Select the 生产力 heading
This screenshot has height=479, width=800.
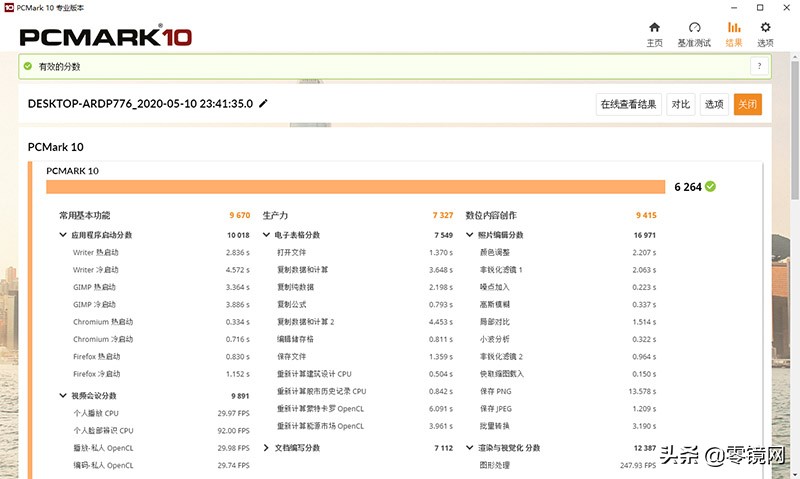275,215
